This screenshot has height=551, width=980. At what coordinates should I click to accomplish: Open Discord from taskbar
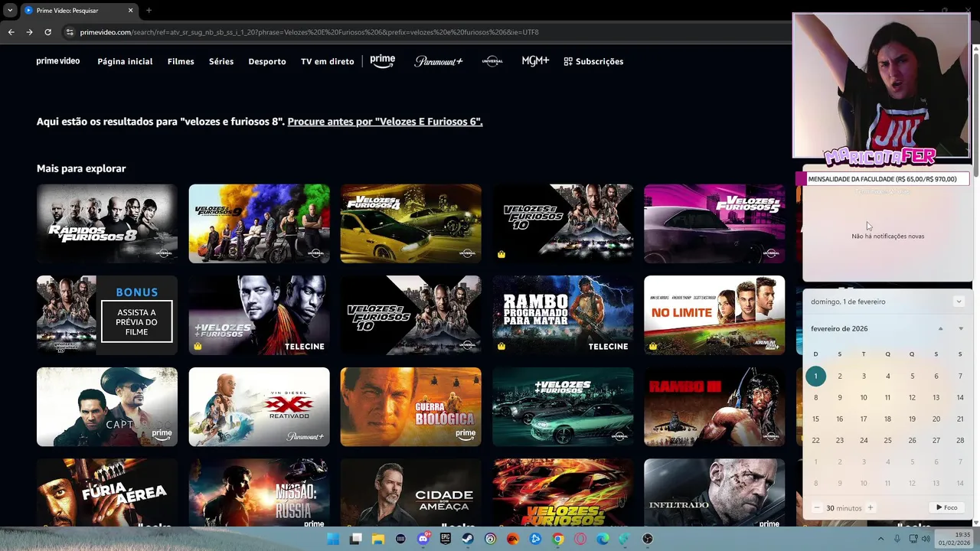pos(423,539)
